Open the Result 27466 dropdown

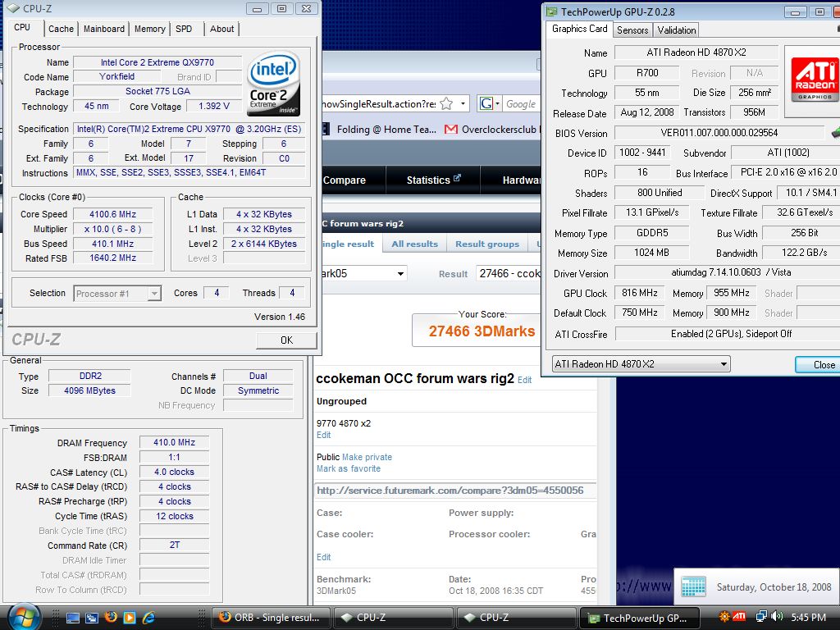click(x=509, y=274)
